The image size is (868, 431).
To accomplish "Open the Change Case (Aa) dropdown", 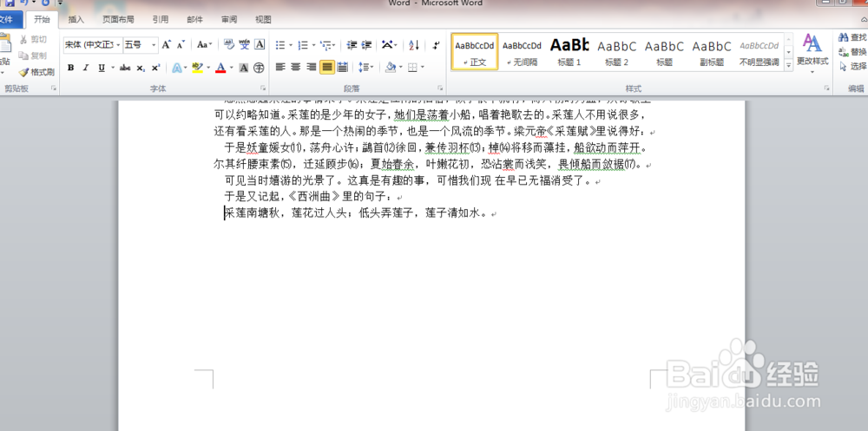I will (204, 45).
